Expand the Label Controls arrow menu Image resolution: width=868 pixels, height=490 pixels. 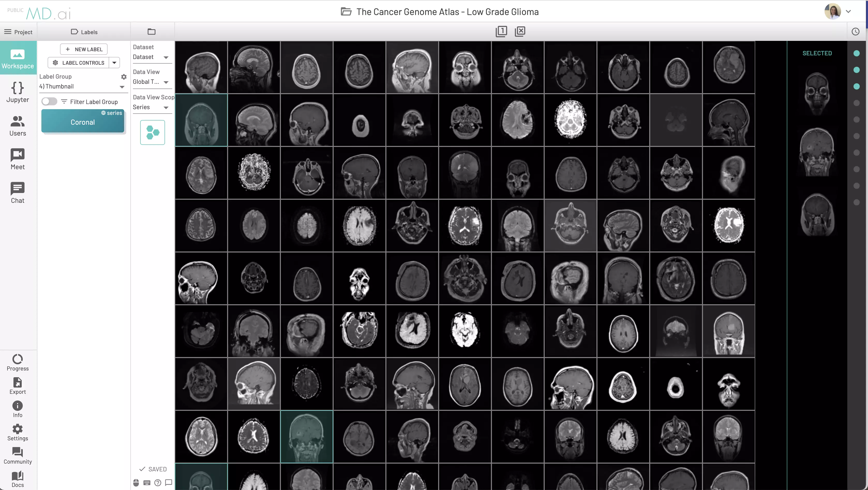114,63
